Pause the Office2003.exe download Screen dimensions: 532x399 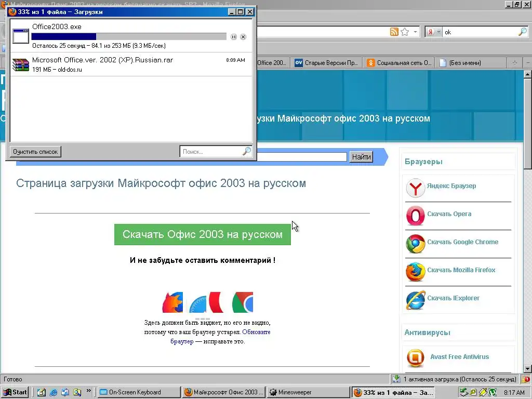pos(233,37)
